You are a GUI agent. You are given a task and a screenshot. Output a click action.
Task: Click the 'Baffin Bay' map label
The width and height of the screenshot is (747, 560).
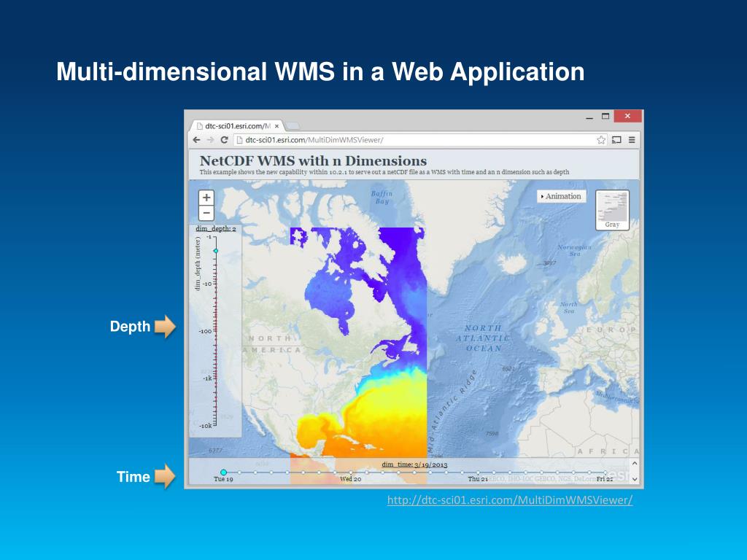click(382, 197)
